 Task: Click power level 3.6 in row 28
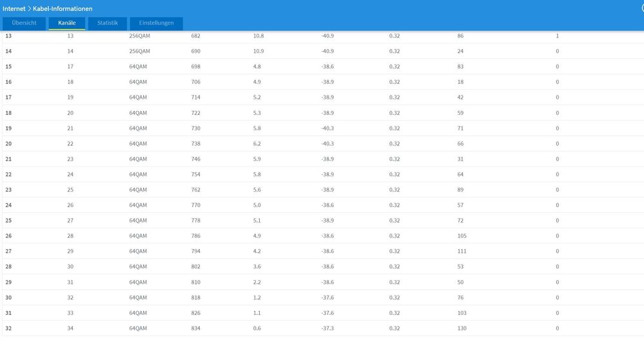coord(257,267)
